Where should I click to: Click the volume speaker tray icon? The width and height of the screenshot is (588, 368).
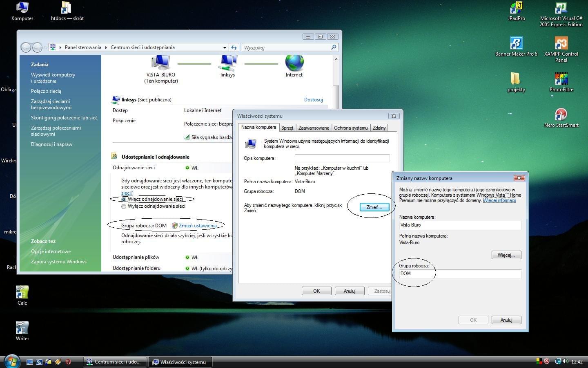(566, 361)
